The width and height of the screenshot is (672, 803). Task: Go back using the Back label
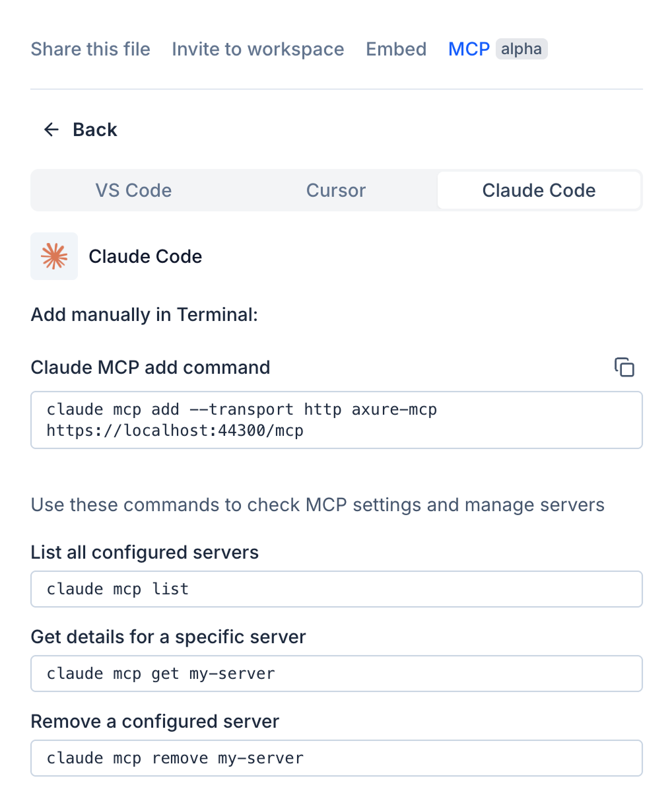click(94, 129)
